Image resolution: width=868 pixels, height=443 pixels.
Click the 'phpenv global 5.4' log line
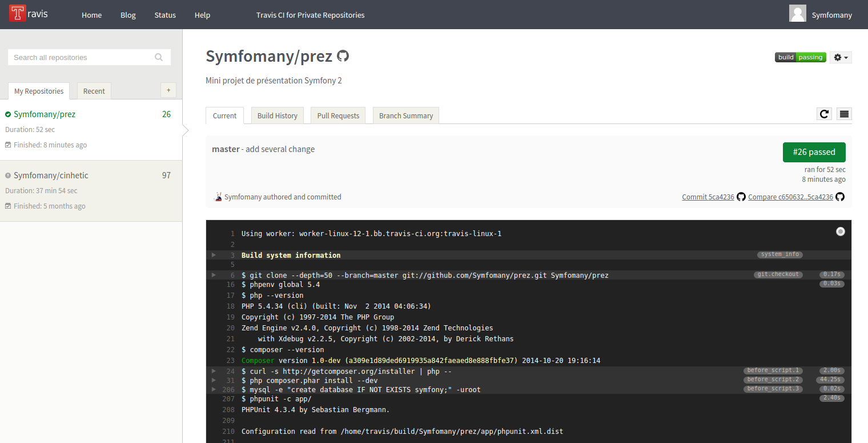pos(280,285)
